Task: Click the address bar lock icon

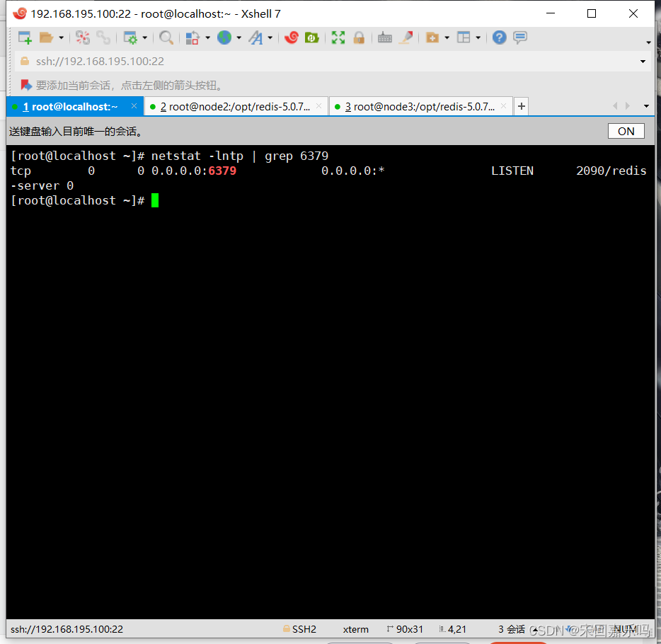Action: pyautogui.click(x=25, y=61)
